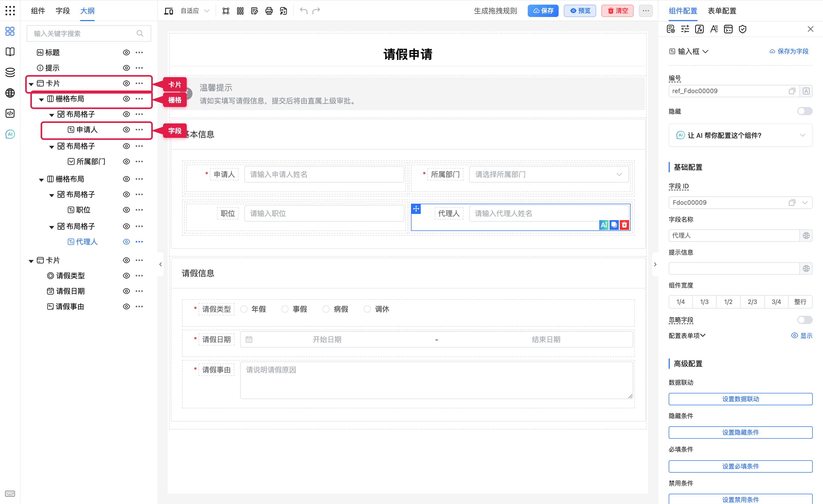Click the 预览 button
The image size is (823, 504).
coord(579,11)
